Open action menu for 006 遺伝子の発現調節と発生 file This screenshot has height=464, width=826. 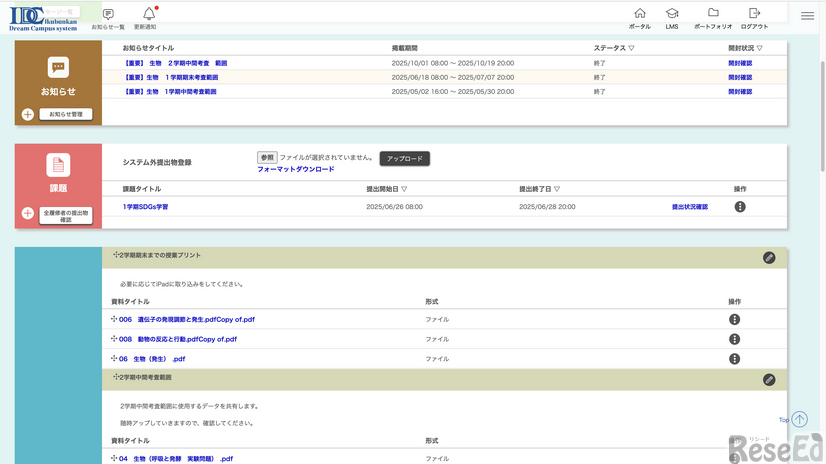[x=734, y=319]
